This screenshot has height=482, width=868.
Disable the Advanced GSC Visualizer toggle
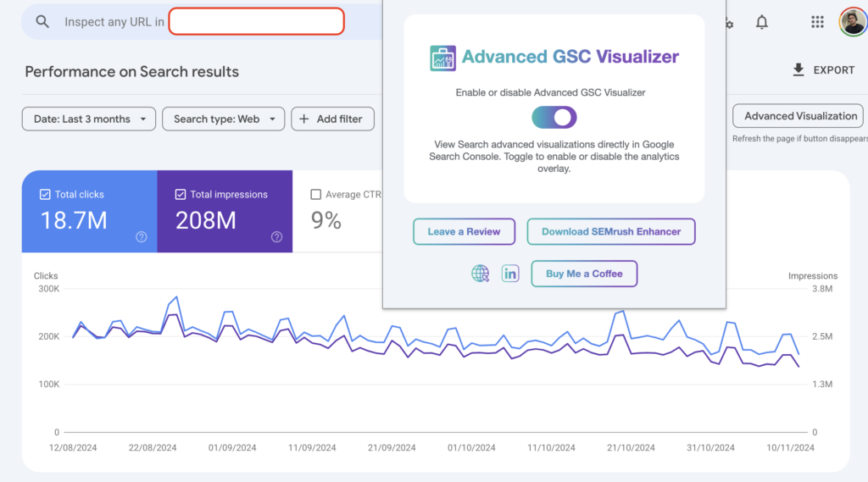click(554, 117)
